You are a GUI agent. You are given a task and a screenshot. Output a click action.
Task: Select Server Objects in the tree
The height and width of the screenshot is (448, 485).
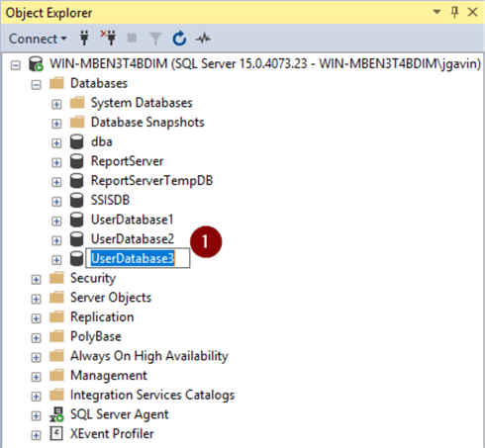point(111,298)
